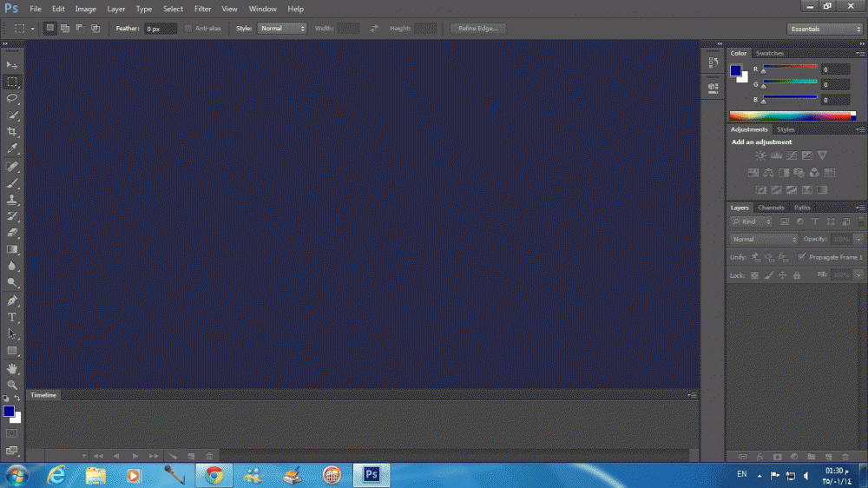Select the Crop tool

coord(12,132)
